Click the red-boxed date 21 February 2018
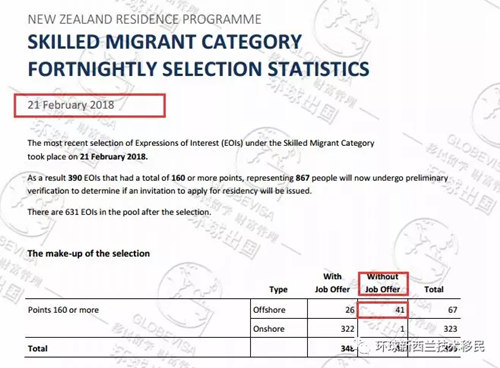The width and height of the screenshot is (500, 368). coord(71,105)
